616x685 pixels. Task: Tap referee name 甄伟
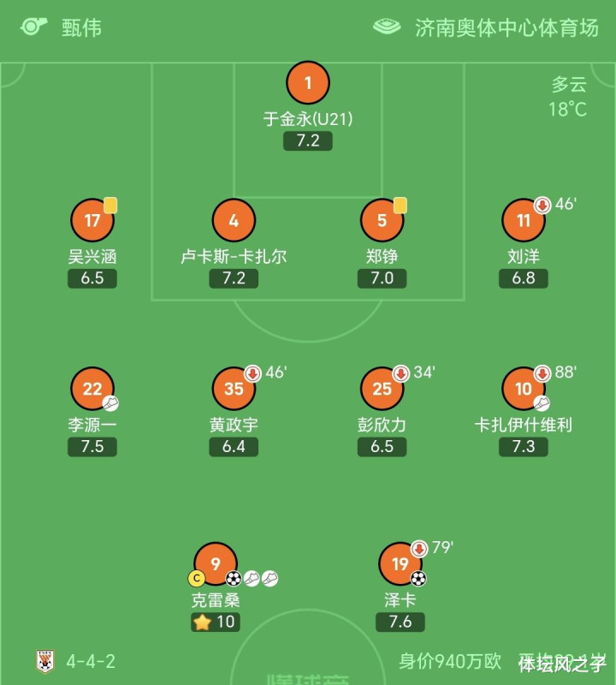[x=81, y=27]
